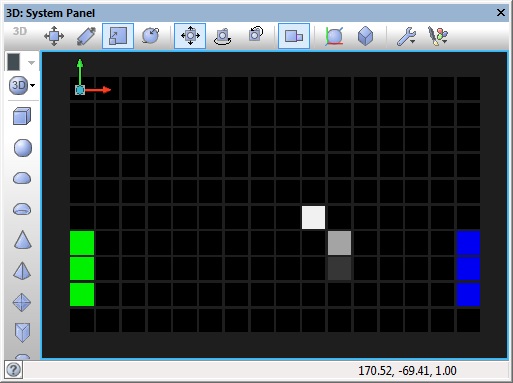Open the 3D view mode dropdown arrow
This screenshot has height=383, width=513.
(x=32, y=85)
